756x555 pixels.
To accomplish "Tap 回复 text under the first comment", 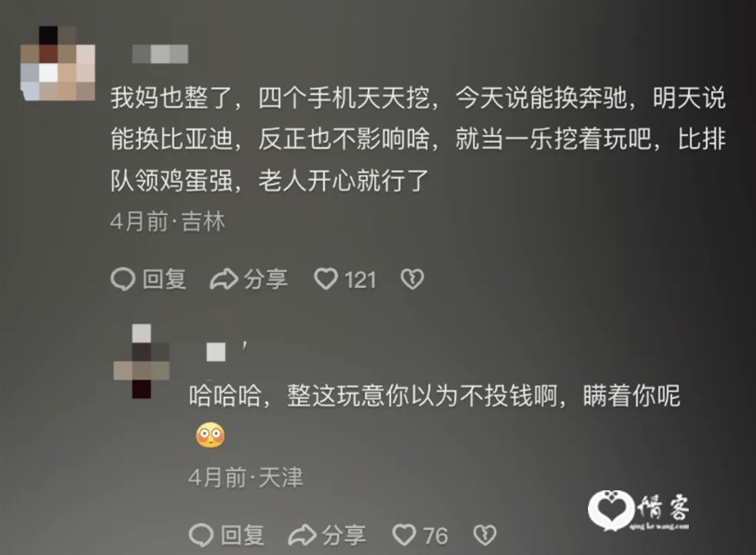I will (x=165, y=280).
